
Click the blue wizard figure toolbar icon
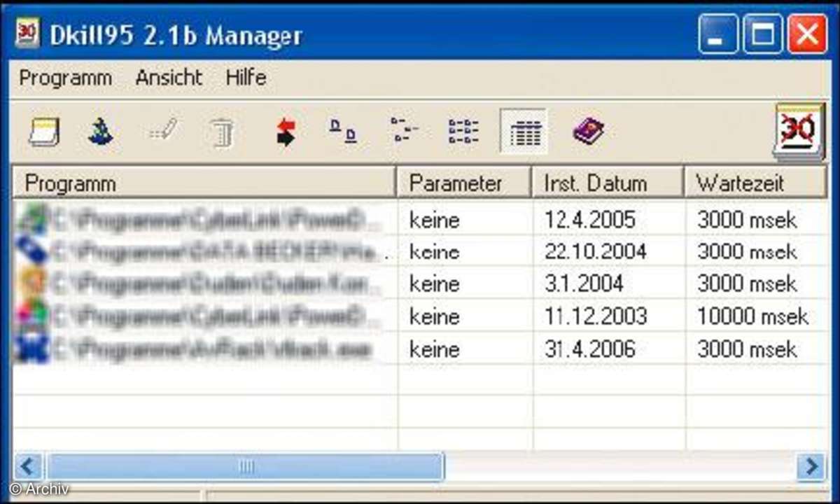coord(101,132)
